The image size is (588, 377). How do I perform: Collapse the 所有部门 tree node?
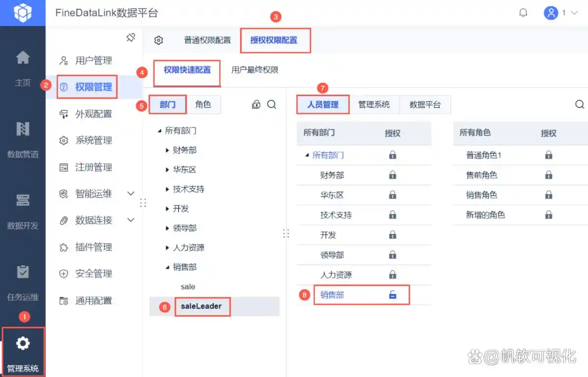pyautogui.click(x=159, y=130)
